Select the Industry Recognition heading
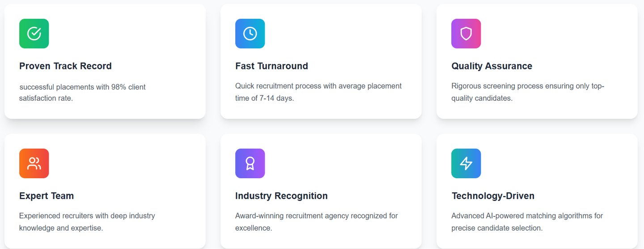This screenshot has width=644, height=249. (281, 196)
